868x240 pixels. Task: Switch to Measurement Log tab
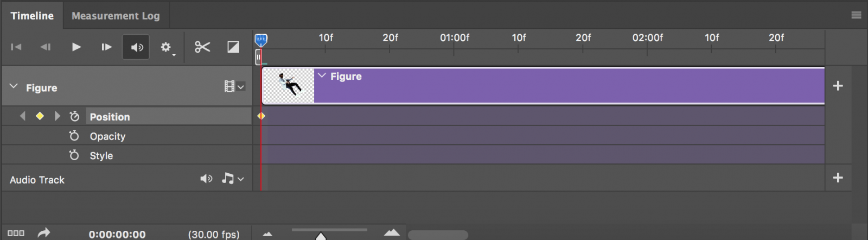[116, 16]
